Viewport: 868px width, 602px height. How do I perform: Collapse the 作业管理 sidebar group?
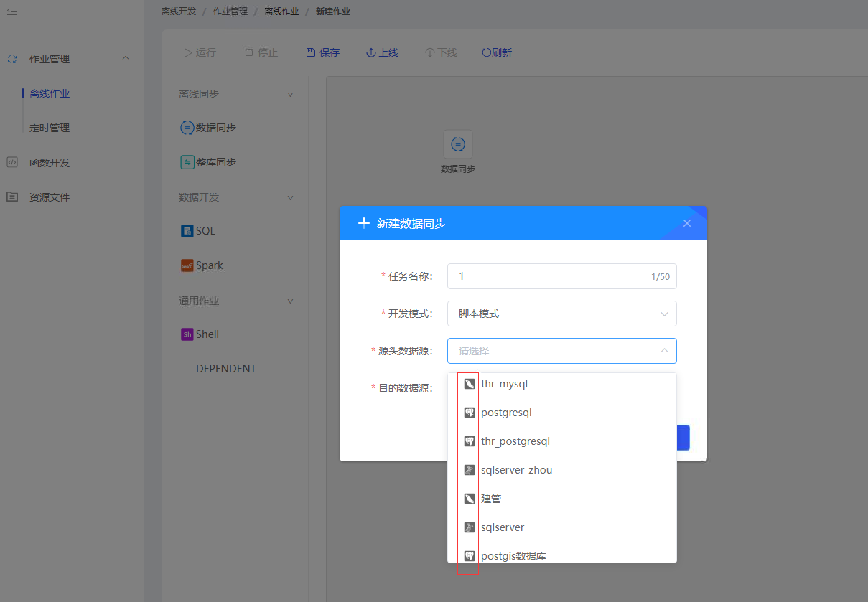click(x=126, y=58)
